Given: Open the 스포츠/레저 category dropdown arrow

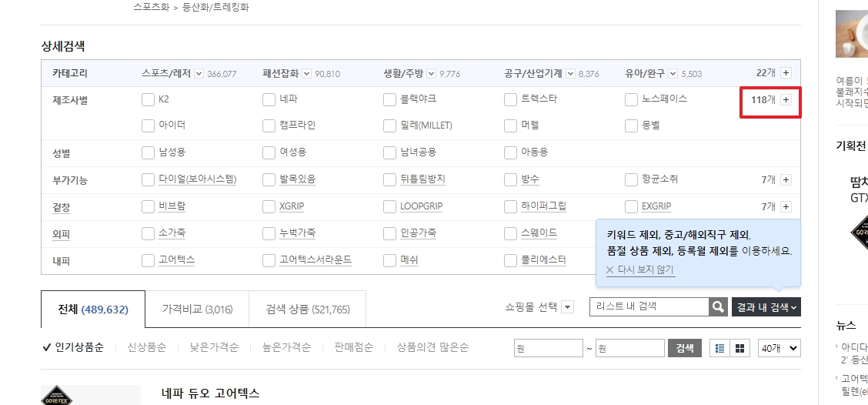Looking at the screenshot, I should tap(199, 74).
